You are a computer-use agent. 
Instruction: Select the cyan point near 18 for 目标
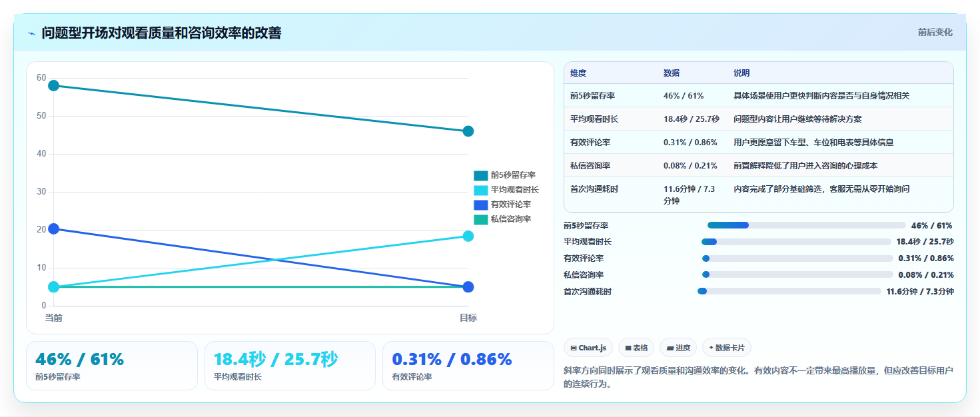coord(468,236)
